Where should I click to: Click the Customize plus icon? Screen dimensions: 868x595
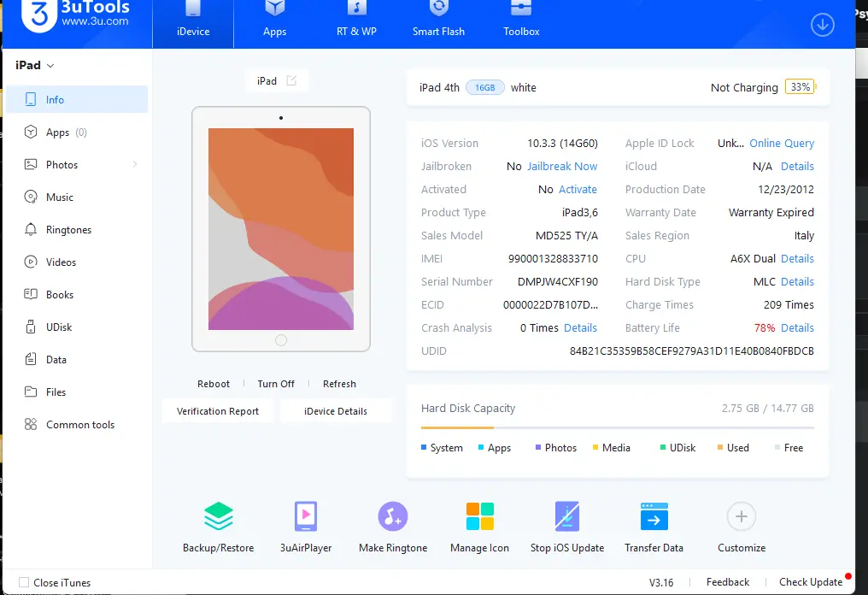tap(742, 516)
